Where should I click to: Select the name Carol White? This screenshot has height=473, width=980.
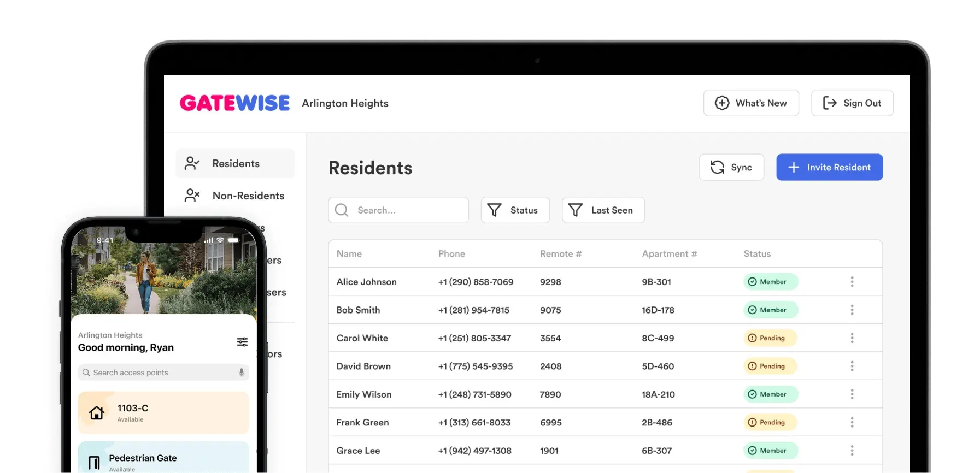point(362,338)
